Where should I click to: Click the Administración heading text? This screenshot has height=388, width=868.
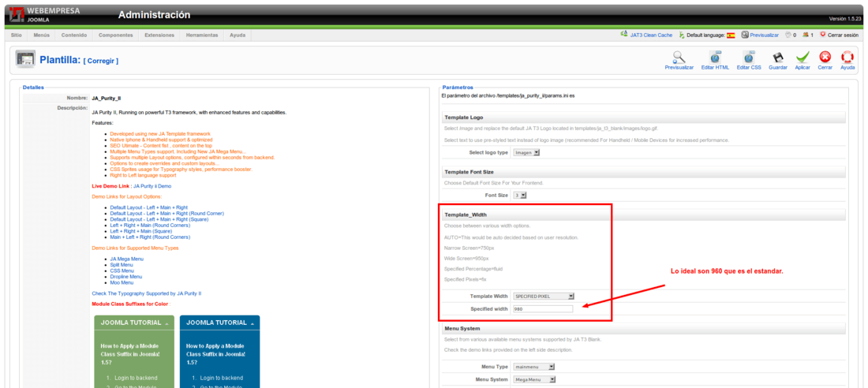click(x=154, y=15)
